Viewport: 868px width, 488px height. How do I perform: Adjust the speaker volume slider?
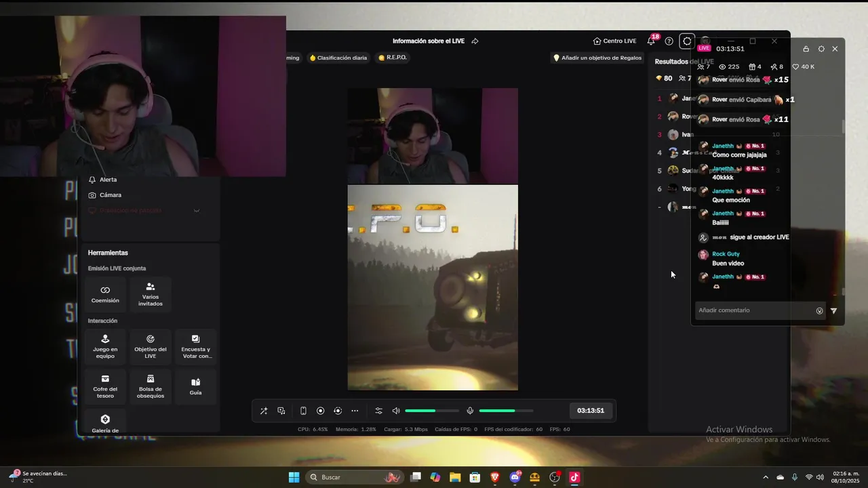(x=432, y=411)
